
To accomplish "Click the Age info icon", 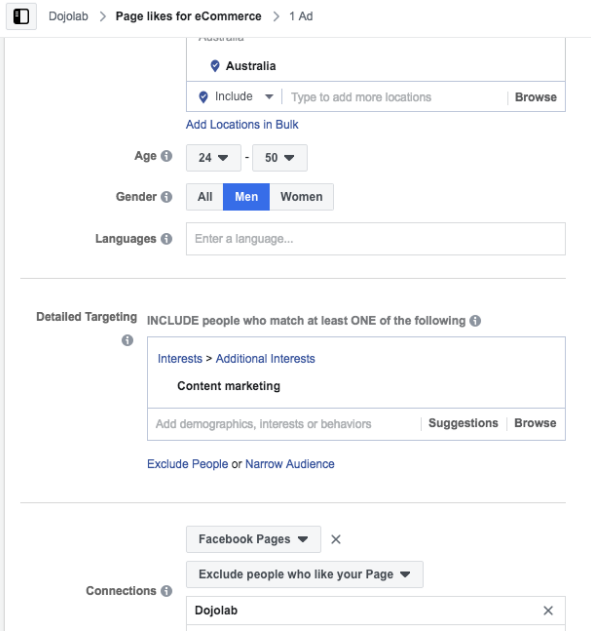I will point(166,156).
